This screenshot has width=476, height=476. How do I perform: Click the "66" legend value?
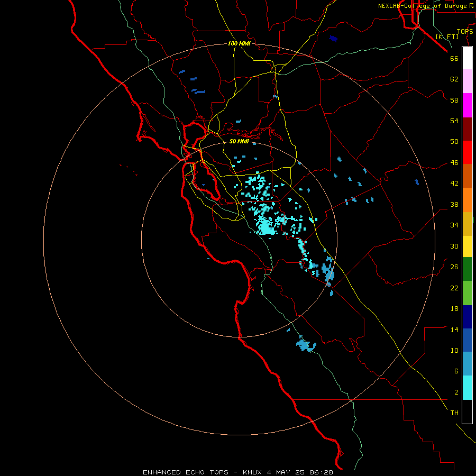[454, 58]
